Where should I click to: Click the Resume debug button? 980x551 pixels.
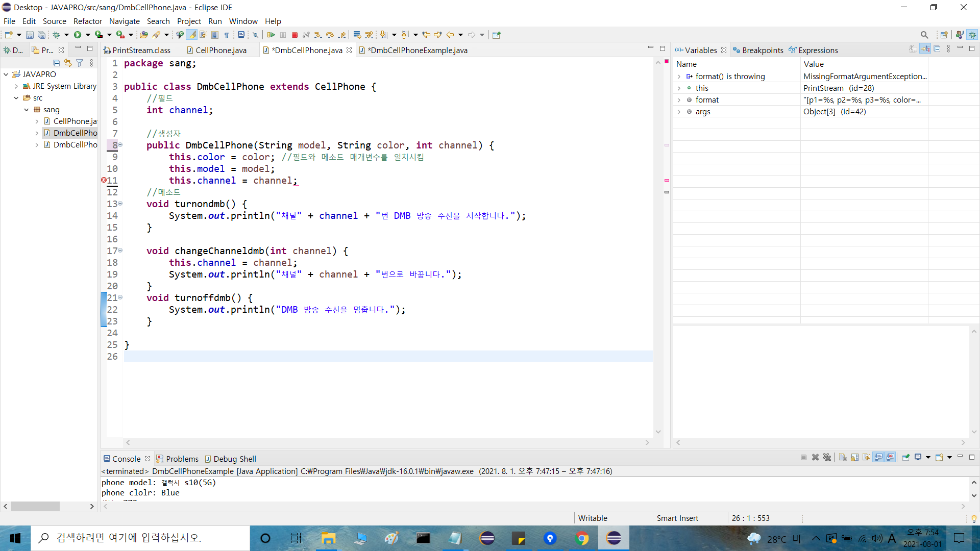tap(271, 35)
